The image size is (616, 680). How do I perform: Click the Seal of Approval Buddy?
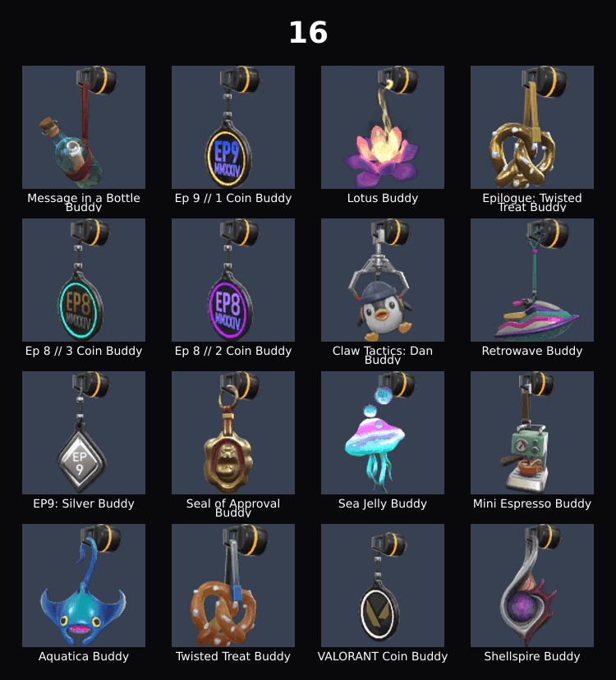pyautogui.click(x=233, y=432)
